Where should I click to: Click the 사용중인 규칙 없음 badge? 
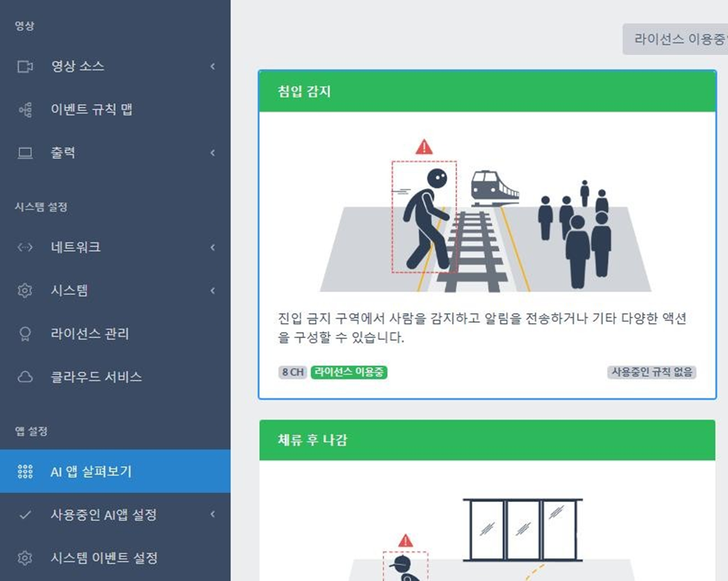652,372
